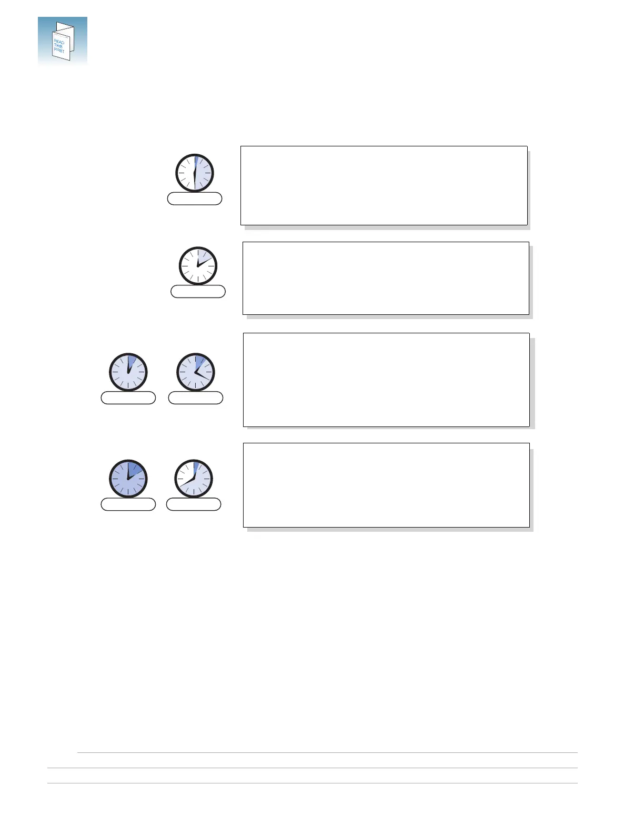The height and width of the screenshot is (834, 644).
Task: Click the blank label beneath the dark blue clock
Action: tap(128, 504)
